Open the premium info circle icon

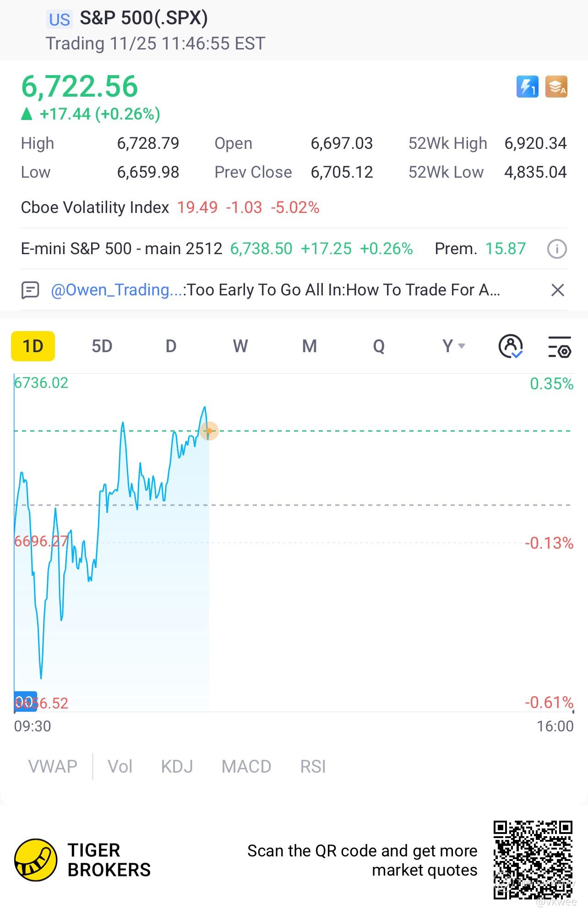[x=557, y=249]
